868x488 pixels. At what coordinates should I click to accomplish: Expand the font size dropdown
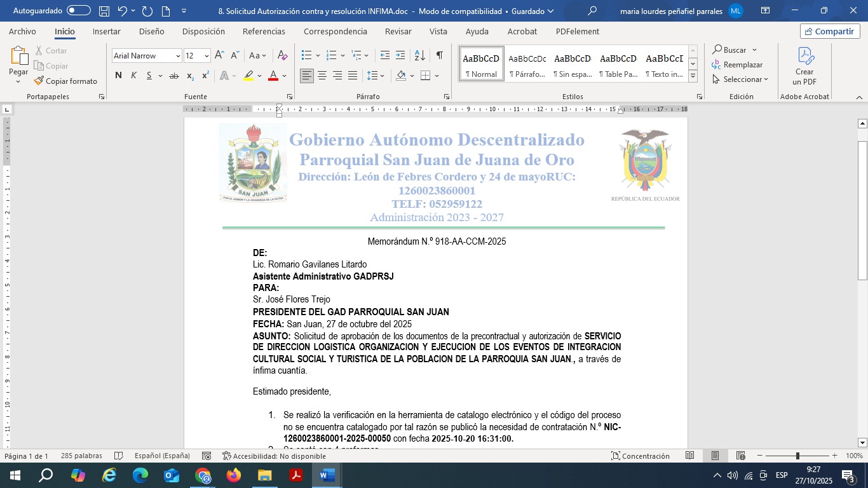pos(207,56)
